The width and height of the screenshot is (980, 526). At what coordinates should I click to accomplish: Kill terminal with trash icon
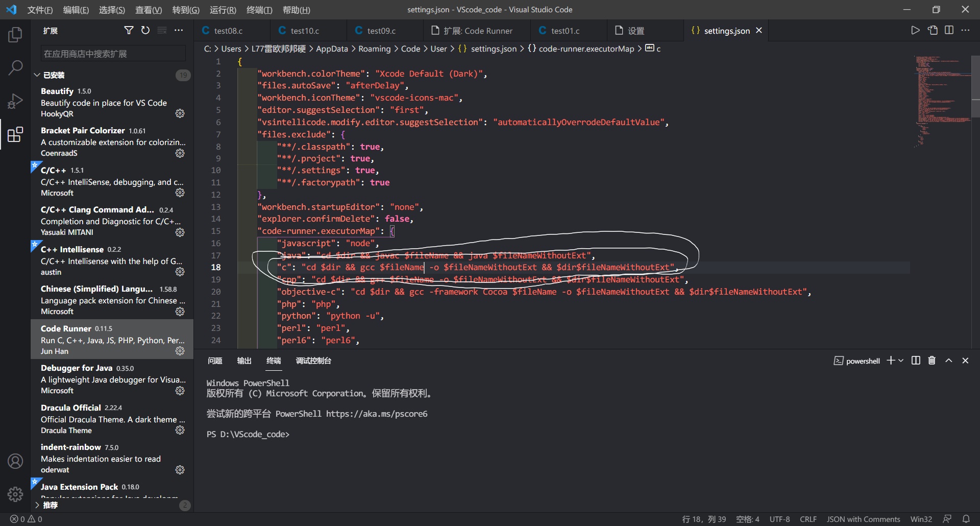[932, 361]
